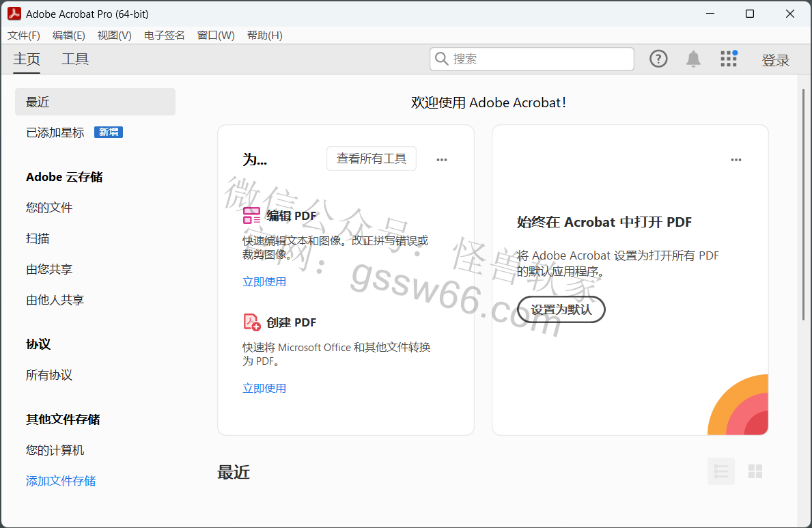Open 由您共享 in the sidebar

[x=49, y=269]
